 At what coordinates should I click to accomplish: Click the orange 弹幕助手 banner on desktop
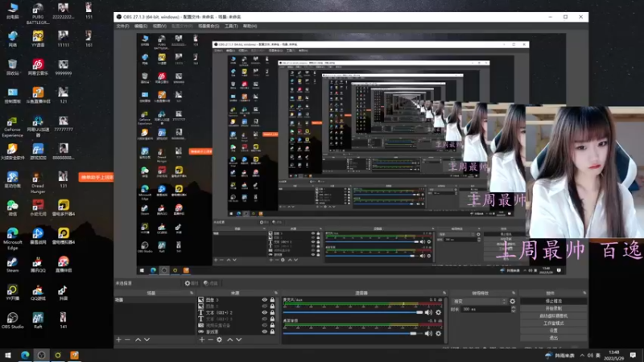click(x=96, y=177)
